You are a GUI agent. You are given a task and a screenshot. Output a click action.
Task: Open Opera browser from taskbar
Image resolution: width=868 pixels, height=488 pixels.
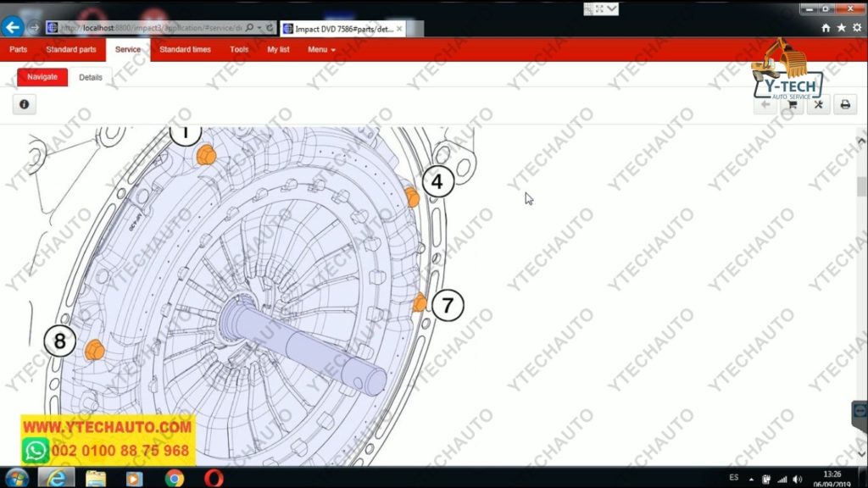point(214,478)
